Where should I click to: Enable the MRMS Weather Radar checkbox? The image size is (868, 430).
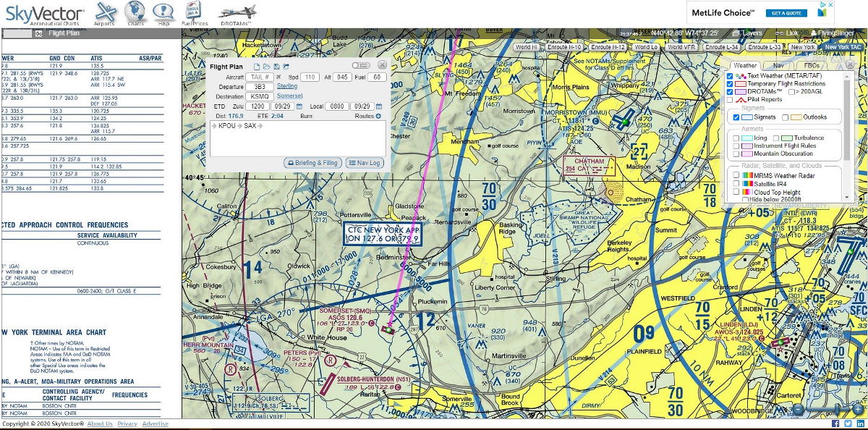737,175
